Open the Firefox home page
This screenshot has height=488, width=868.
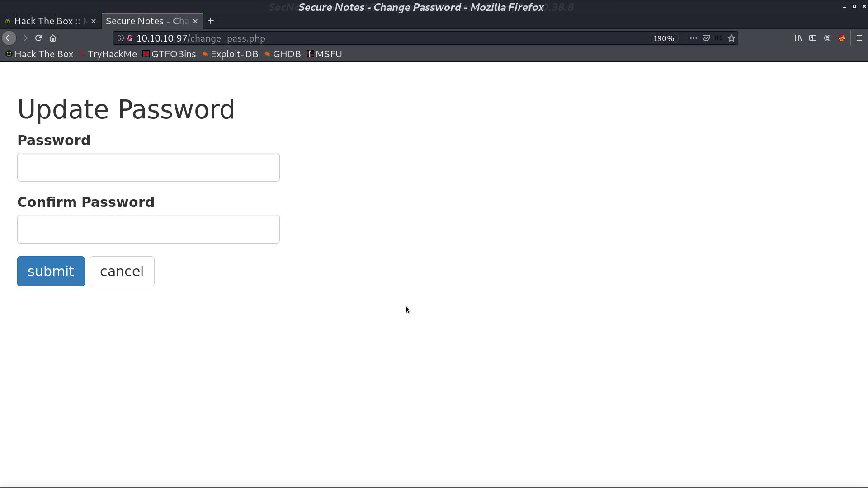(53, 38)
